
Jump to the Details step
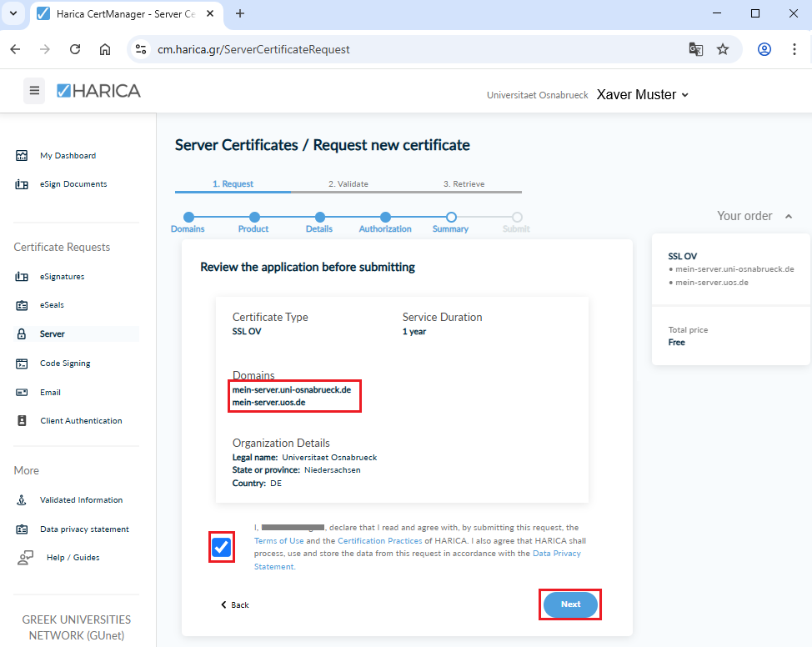click(320, 217)
